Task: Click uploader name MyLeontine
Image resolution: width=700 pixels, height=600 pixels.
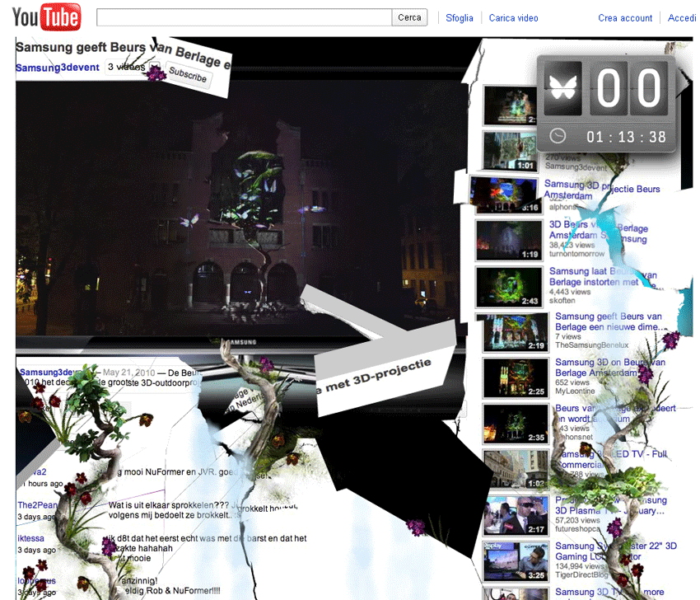Action: coord(575,391)
